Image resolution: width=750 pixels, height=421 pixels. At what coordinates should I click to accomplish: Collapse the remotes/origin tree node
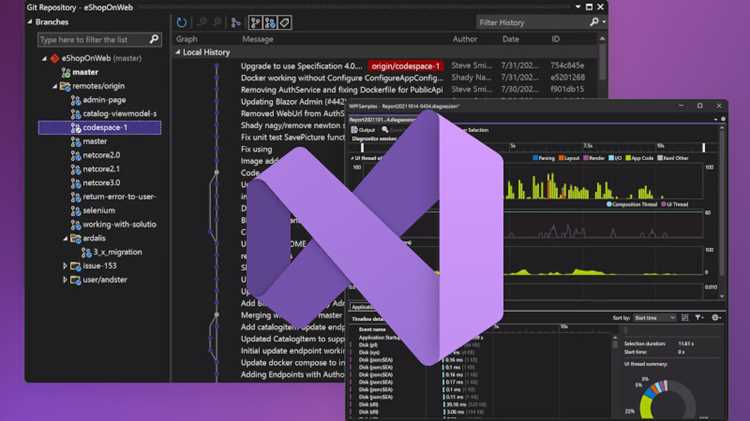tap(55, 86)
